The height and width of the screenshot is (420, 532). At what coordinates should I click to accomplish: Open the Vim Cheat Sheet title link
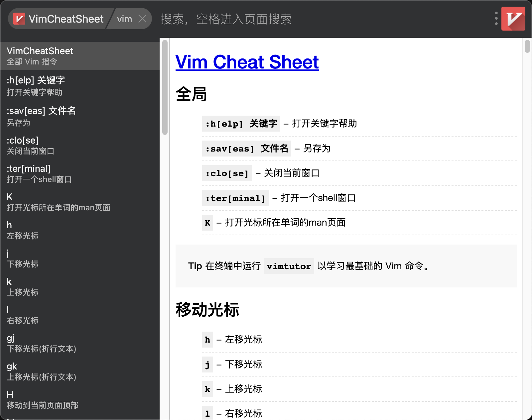click(247, 62)
